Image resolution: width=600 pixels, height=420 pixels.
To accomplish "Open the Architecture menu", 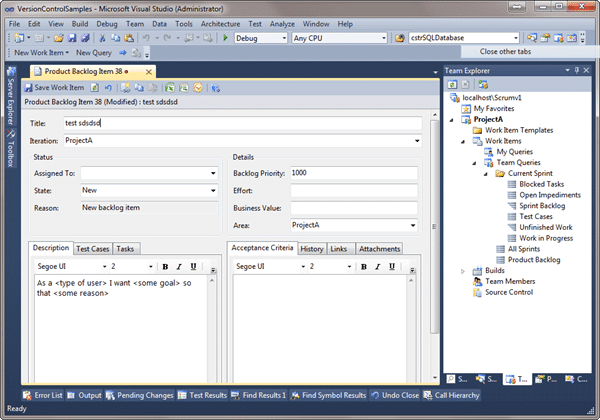I will [220, 24].
